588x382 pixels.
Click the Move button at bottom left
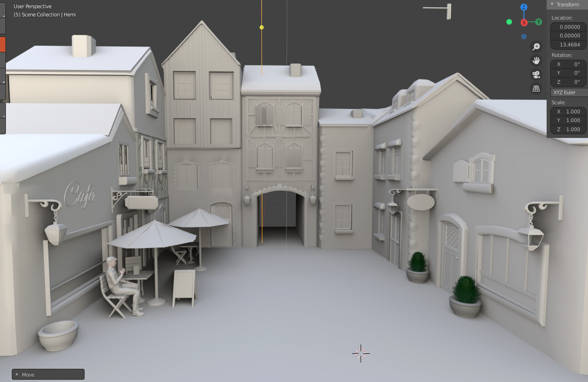click(48, 374)
